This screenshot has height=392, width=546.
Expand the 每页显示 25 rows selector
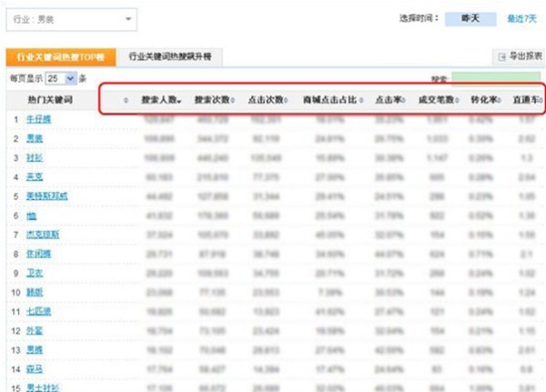tap(68, 79)
